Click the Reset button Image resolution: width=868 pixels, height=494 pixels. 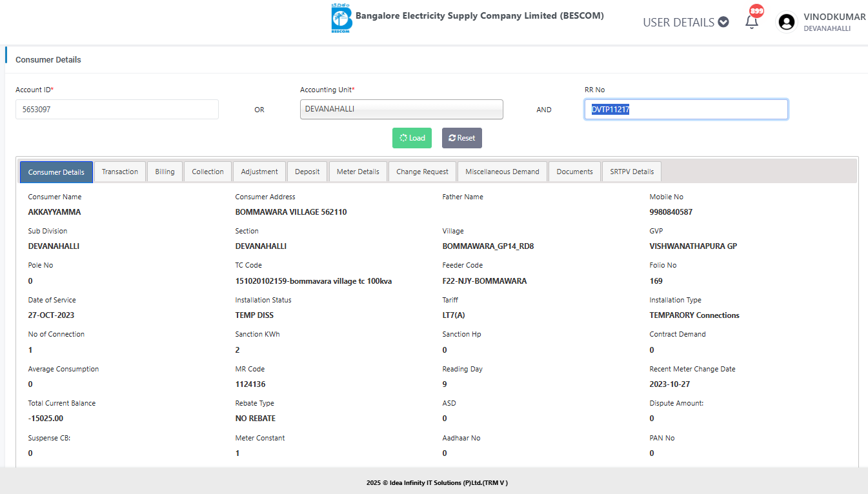click(461, 138)
